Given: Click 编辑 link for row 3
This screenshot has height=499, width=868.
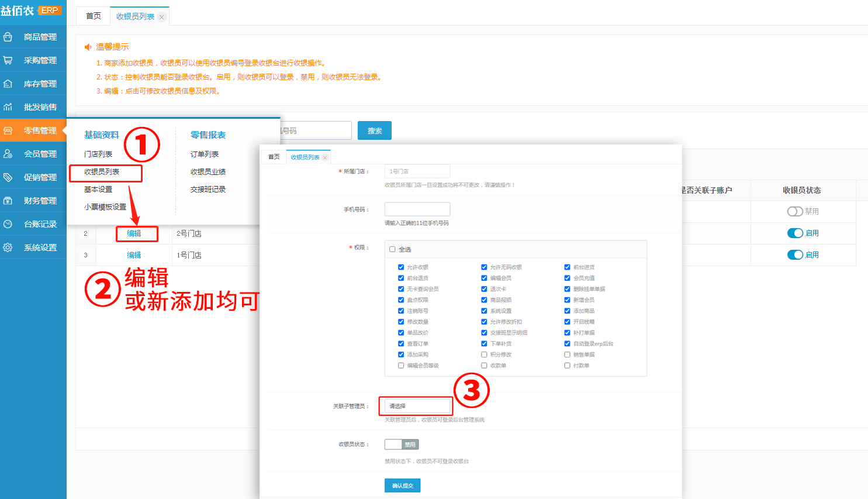Looking at the screenshot, I should click(x=134, y=255).
